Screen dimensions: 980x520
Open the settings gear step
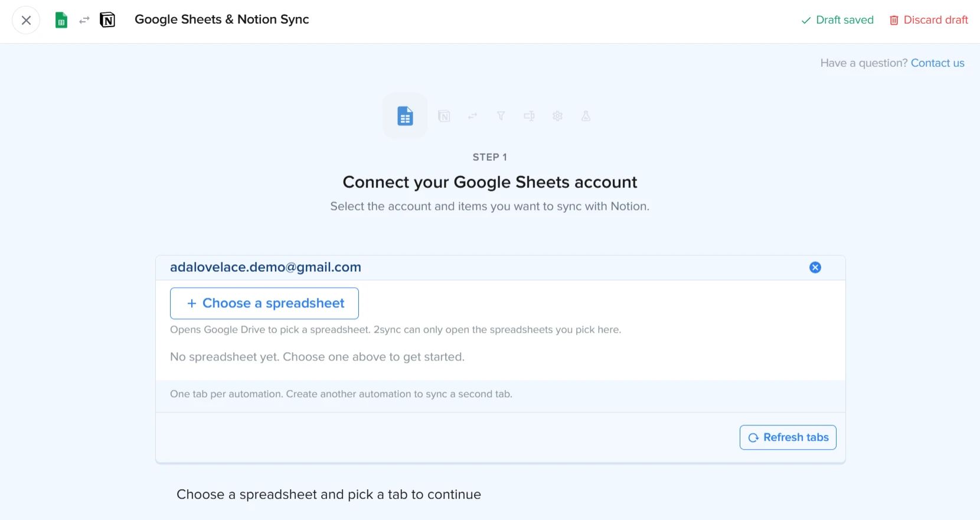coord(557,116)
